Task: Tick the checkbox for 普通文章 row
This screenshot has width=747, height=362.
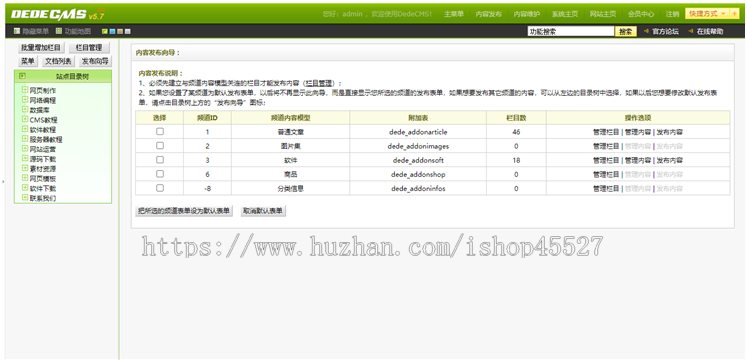Action: coord(160,131)
